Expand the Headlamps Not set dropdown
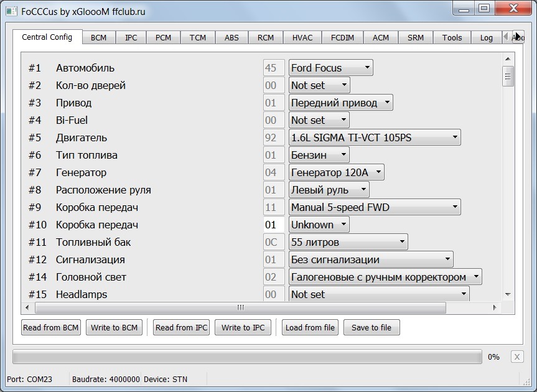This screenshot has height=392, width=537. tap(379, 294)
